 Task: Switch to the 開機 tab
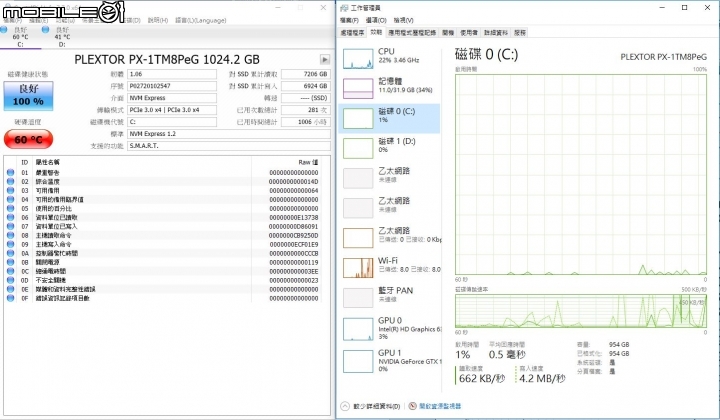point(448,33)
